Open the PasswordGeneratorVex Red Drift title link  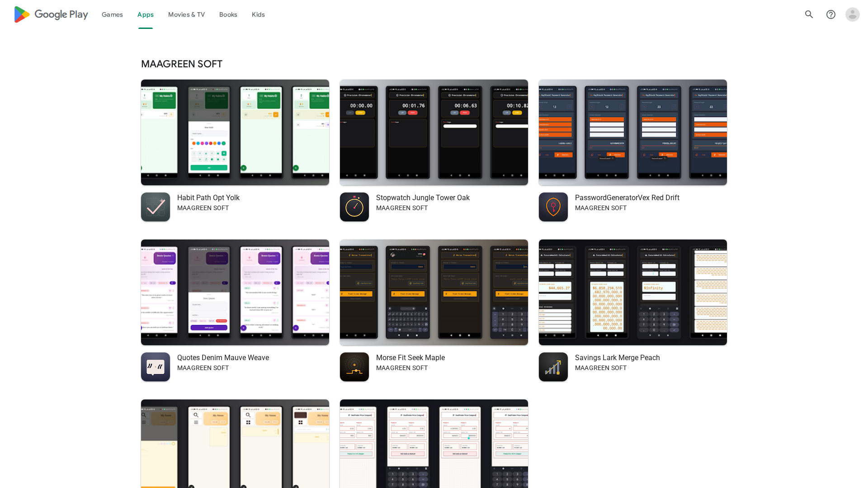point(627,198)
